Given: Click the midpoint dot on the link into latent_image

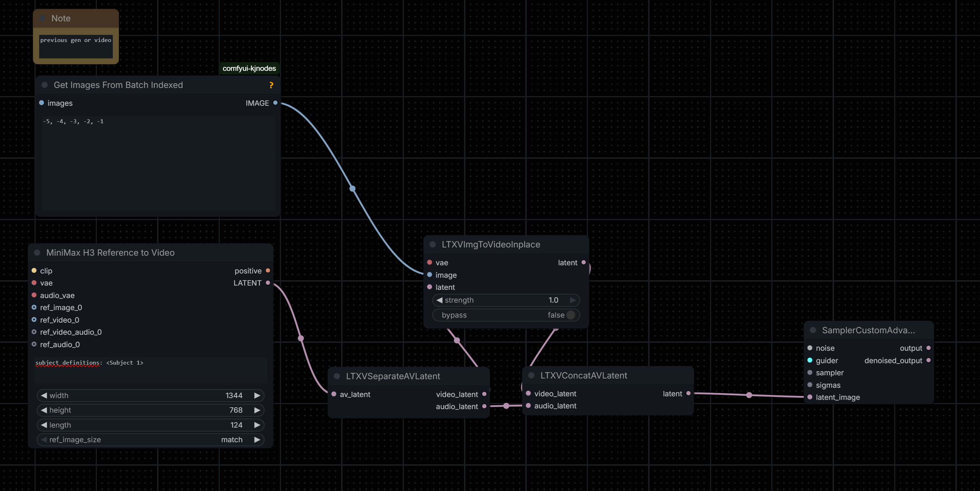Looking at the screenshot, I should pos(749,395).
